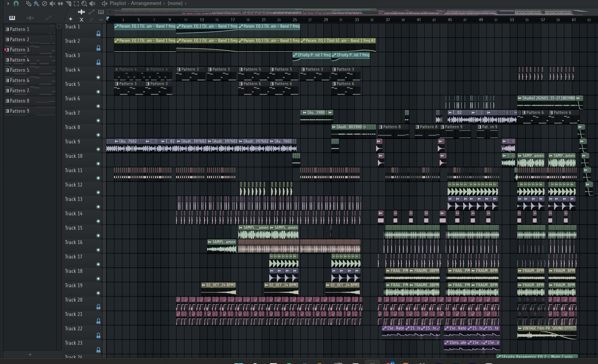Select Pattern 4 in picker
Viewport: 598px width, 364px height.
[30, 60]
